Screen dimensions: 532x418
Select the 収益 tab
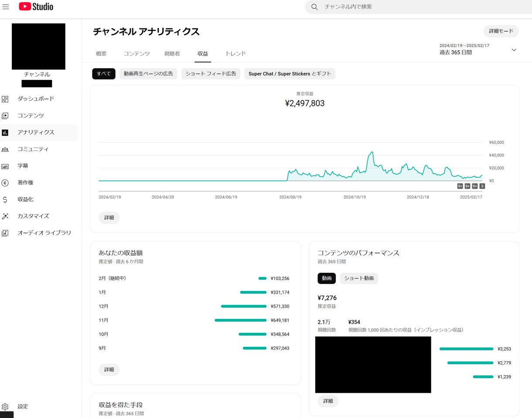[x=203, y=54]
